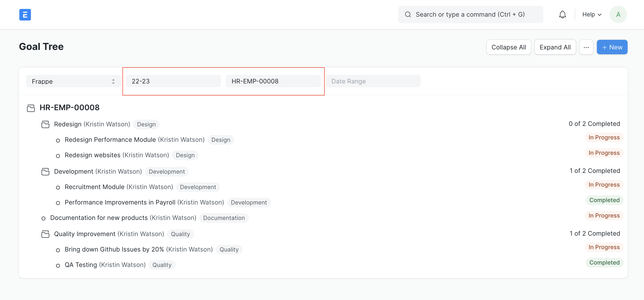
Task: Click the Date Range filter field
Action: pos(372,81)
